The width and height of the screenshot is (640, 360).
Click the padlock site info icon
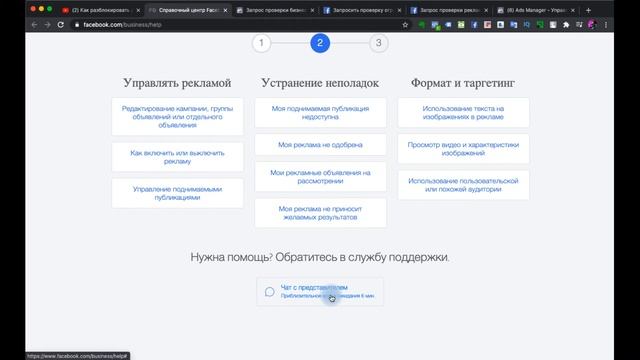pos(77,25)
